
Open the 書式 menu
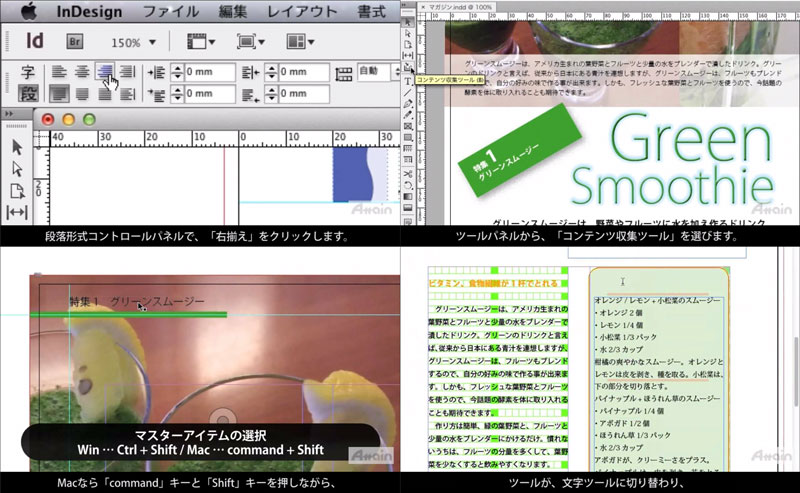[371, 12]
